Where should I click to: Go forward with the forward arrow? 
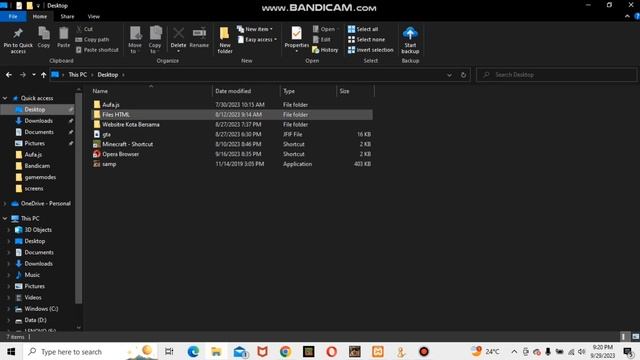pos(22,75)
